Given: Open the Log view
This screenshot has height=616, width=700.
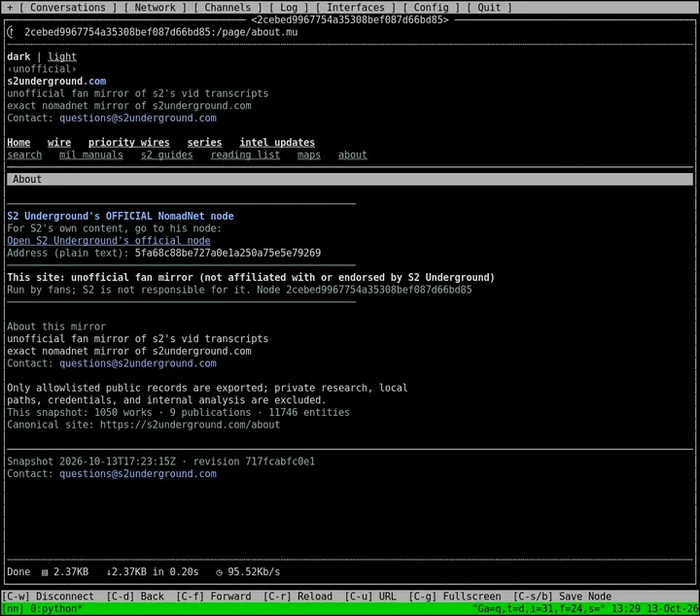Looking at the screenshot, I should [x=289, y=7].
